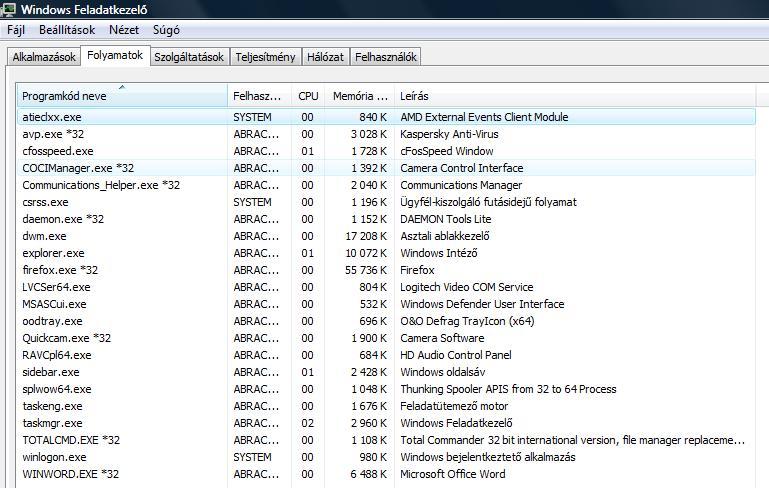Click the Asztali ablakkezelő description
This screenshot has height=488, width=769.
tap(445, 236)
